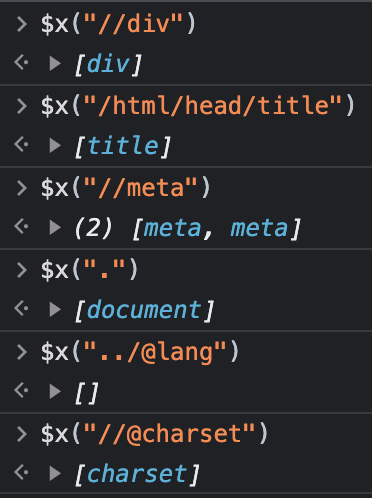
Task: Select the title element in the result
Action: [123, 146]
